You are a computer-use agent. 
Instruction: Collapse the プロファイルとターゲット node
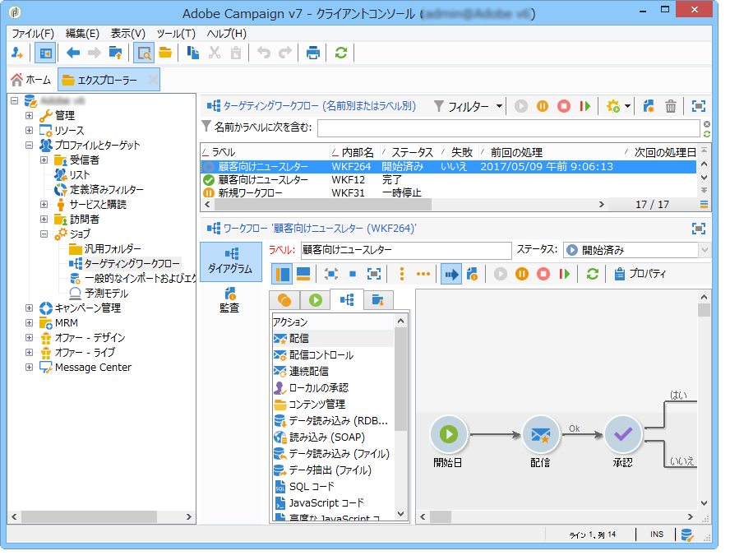(30, 146)
